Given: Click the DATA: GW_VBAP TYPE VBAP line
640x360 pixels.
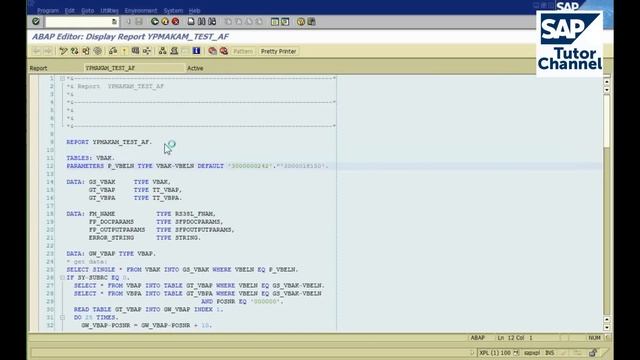Looking at the screenshot, I should pyautogui.click(x=111, y=254).
